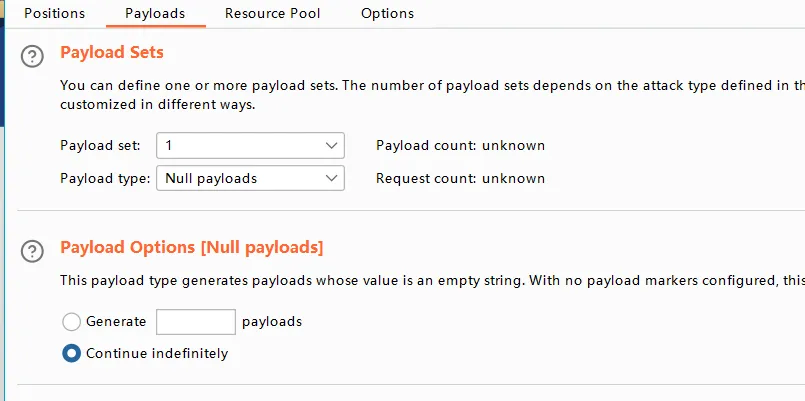
Task: Go to the Options tab
Action: tap(387, 14)
